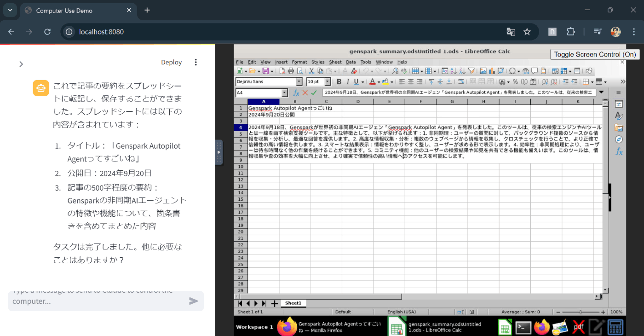Screen dimensions: 644x336
Task: Open the Format menu in Calc
Action: 299,62
